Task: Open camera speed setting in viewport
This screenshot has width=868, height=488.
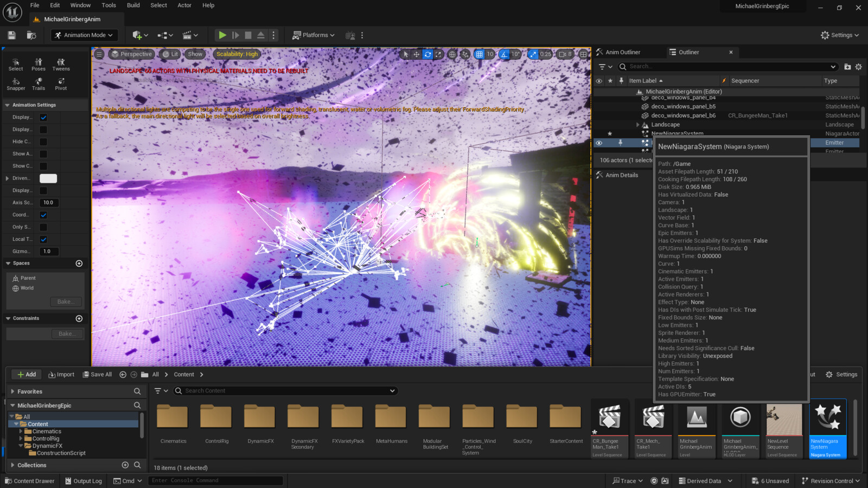Action: 565,54
